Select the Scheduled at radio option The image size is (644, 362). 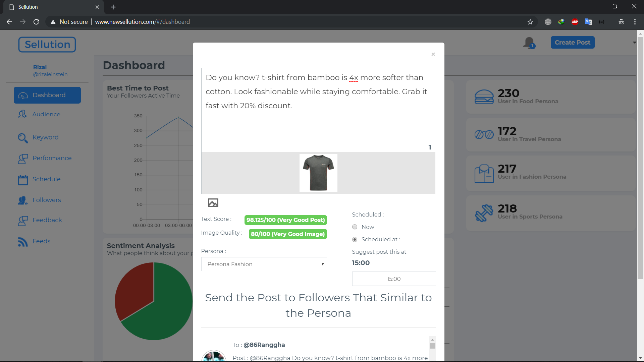(x=355, y=239)
